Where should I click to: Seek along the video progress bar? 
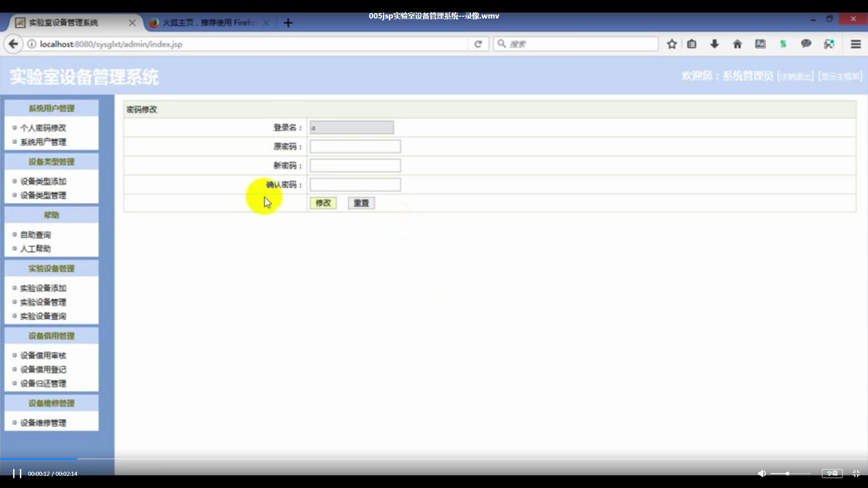434,459
